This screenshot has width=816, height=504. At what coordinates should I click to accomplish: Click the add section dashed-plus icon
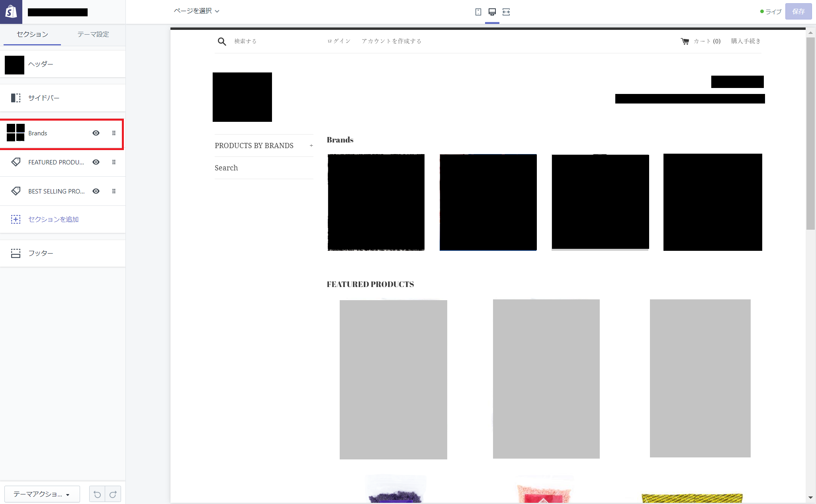click(16, 219)
